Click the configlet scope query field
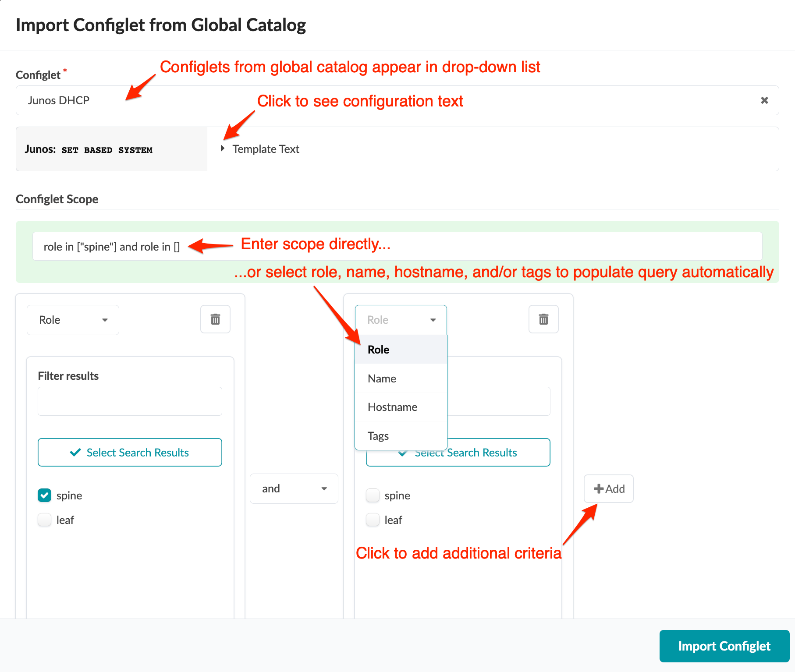795x672 pixels. (x=397, y=247)
